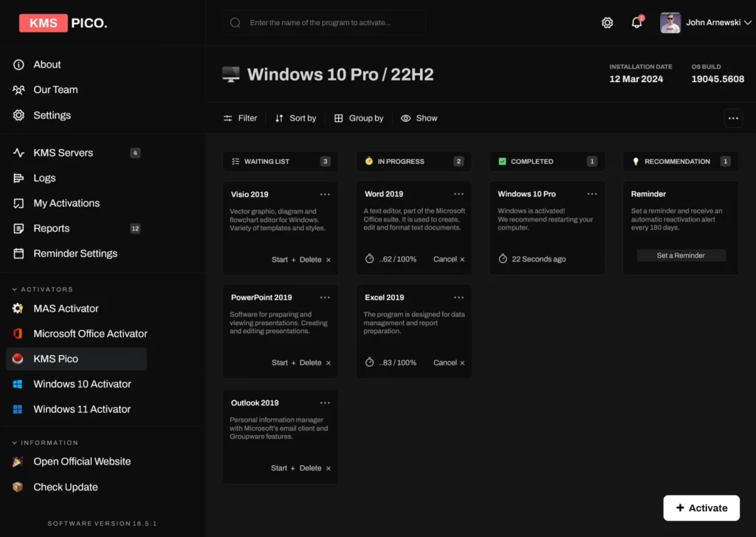Click the Set a Reminder button
This screenshot has height=537, width=756.
(681, 256)
